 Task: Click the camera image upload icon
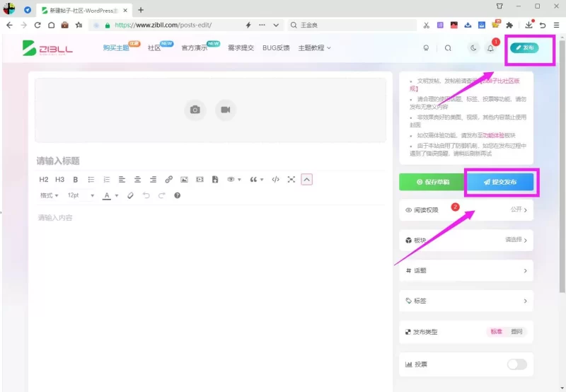[195, 110]
